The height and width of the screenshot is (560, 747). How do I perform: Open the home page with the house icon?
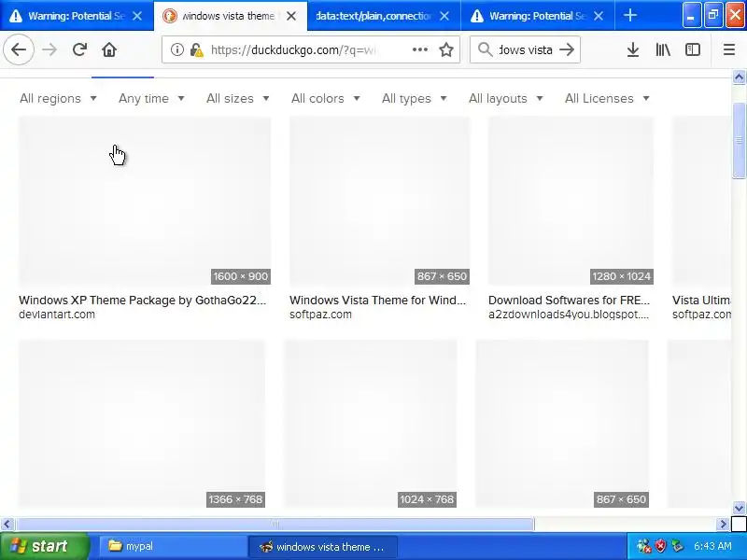tap(109, 49)
